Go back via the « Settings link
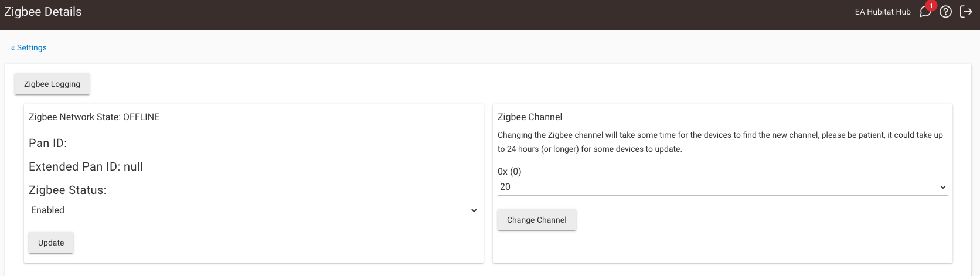The width and height of the screenshot is (980, 276). click(x=29, y=48)
